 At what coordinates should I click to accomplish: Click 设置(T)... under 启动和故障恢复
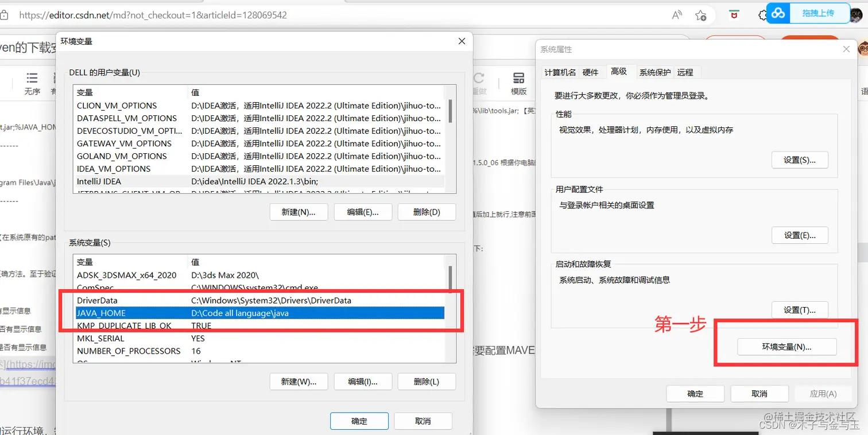tap(800, 310)
